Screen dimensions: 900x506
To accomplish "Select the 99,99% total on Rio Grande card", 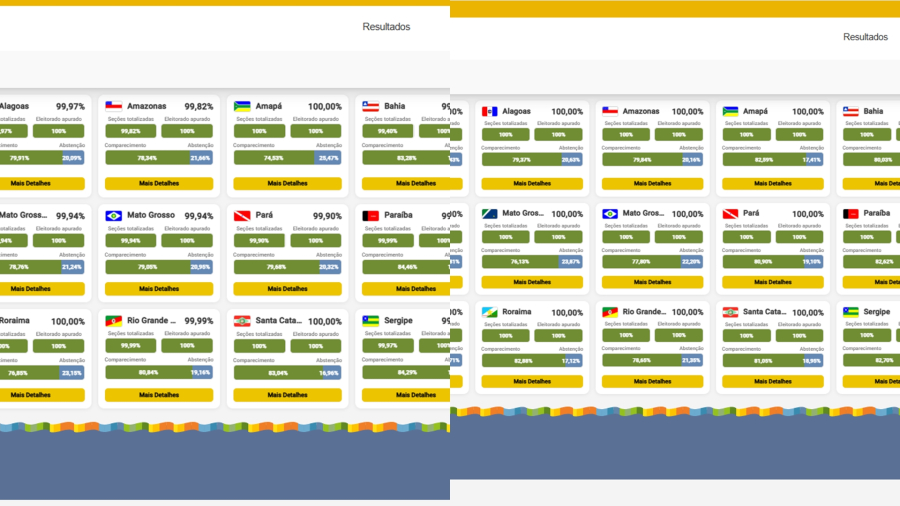I will pos(199,321).
